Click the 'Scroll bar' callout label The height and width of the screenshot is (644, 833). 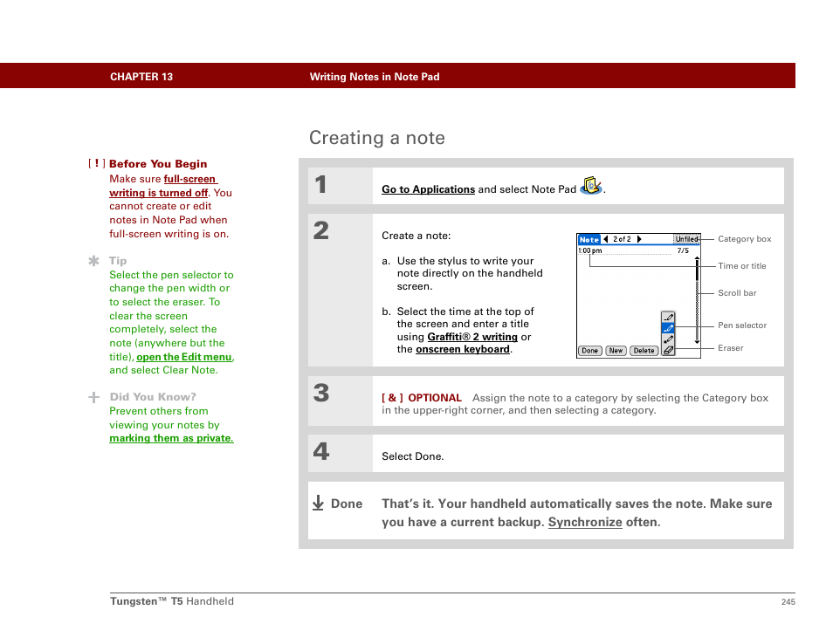click(737, 293)
